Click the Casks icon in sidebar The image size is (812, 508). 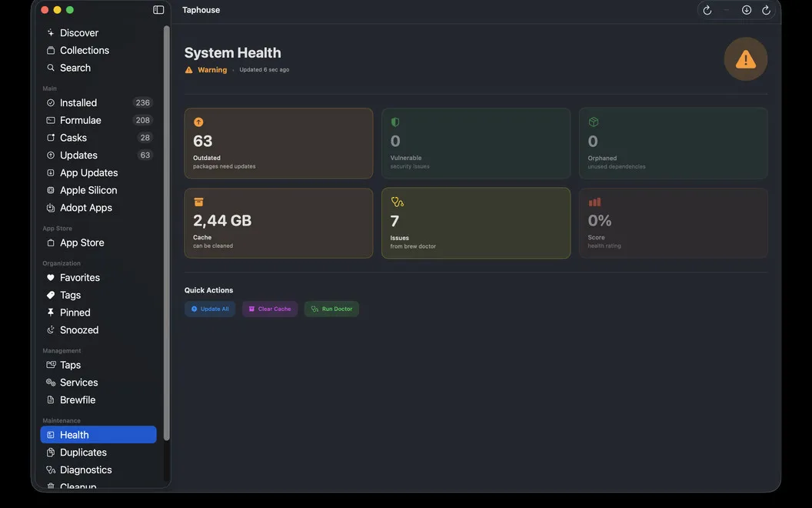coord(51,138)
